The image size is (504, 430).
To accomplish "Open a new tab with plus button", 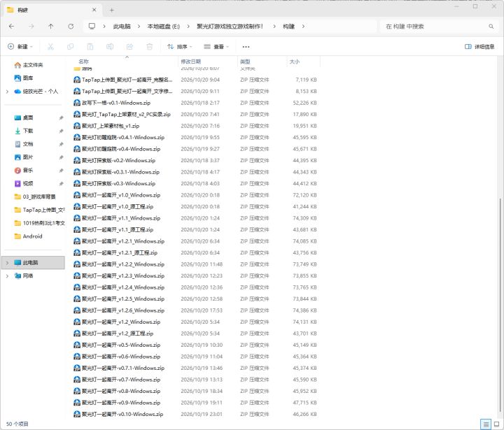I will (111, 10).
